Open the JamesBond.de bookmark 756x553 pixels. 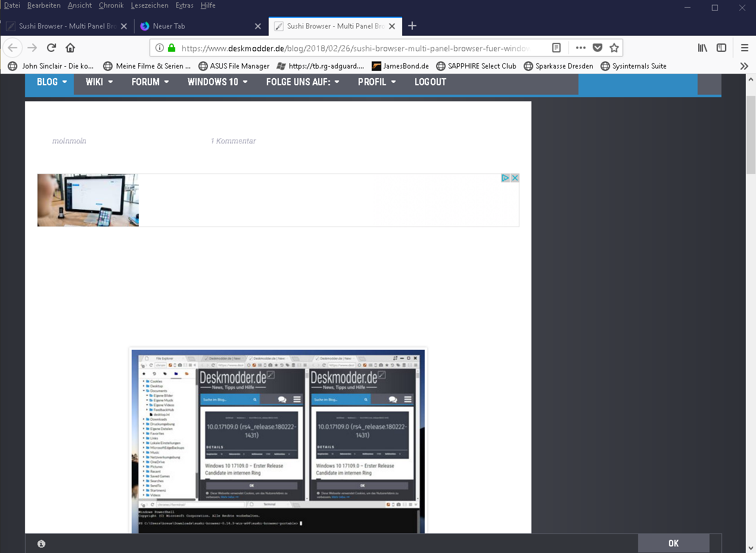(400, 66)
